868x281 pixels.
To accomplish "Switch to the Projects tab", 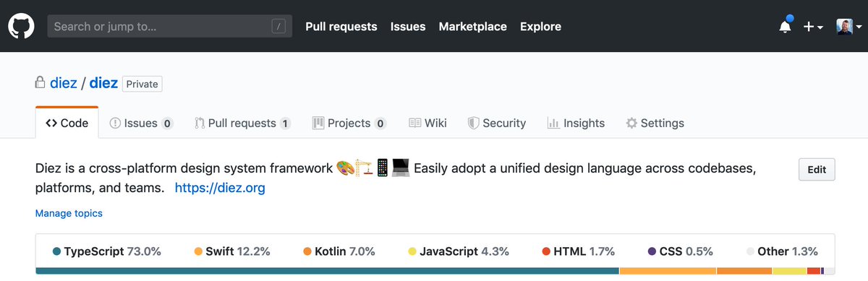I will pyautogui.click(x=349, y=123).
